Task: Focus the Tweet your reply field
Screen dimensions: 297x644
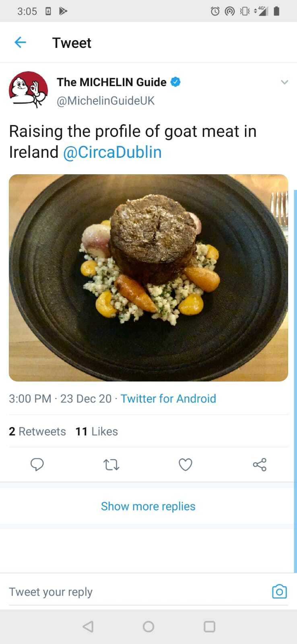Action: tap(133, 592)
